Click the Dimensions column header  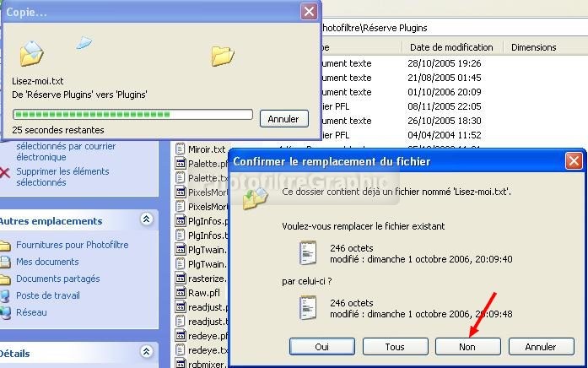(x=533, y=47)
